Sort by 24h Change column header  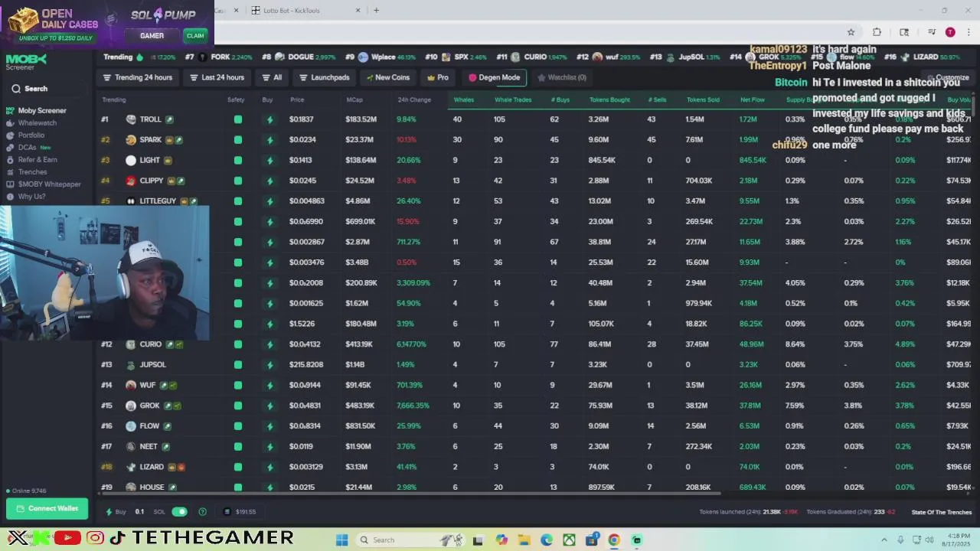point(414,99)
